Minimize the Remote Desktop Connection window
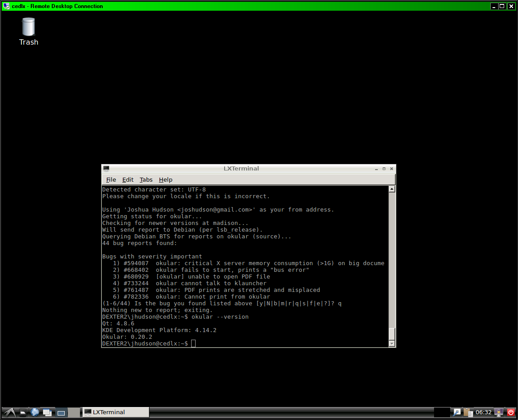This screenshot has height=420, width=518. pyautogui.click(x=494, y=6)
